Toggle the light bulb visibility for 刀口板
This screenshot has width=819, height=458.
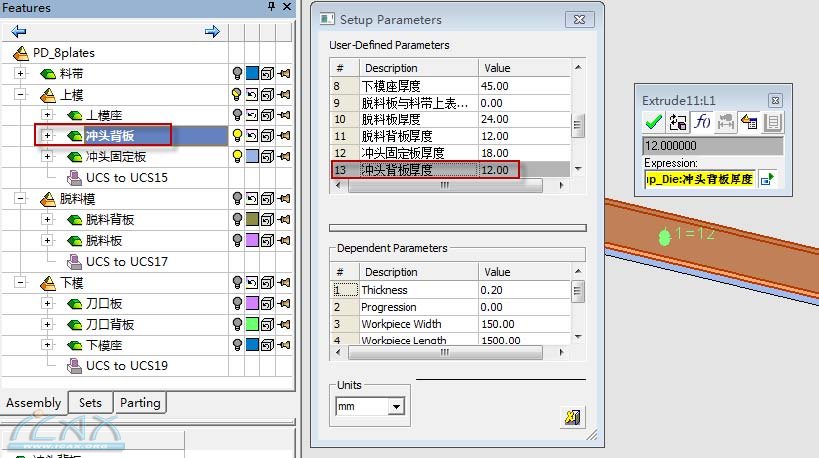click(237, 303)
